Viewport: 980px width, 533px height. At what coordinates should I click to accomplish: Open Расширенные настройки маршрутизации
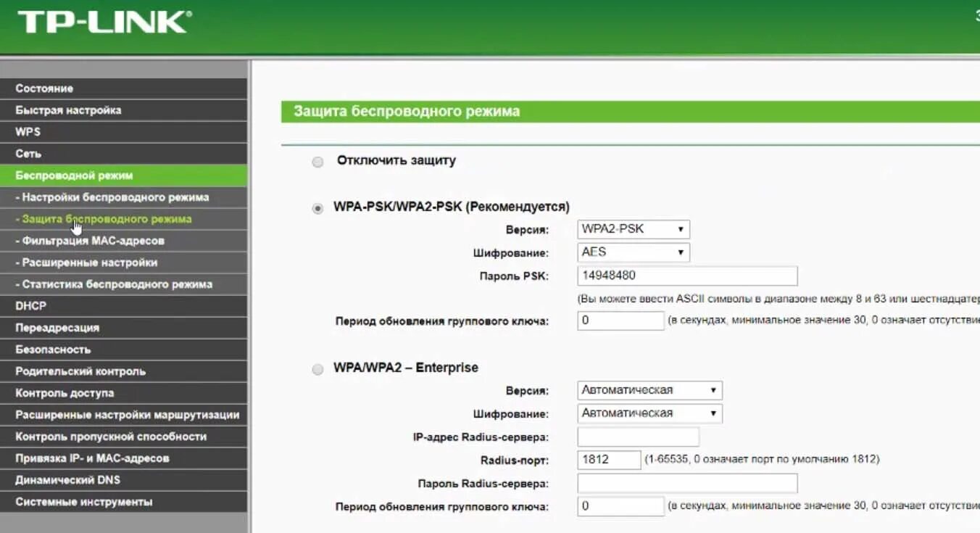point(123,415)
